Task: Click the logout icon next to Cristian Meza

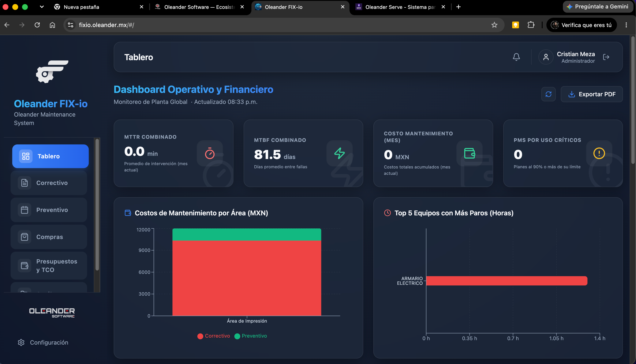Action: click(606, 57)
